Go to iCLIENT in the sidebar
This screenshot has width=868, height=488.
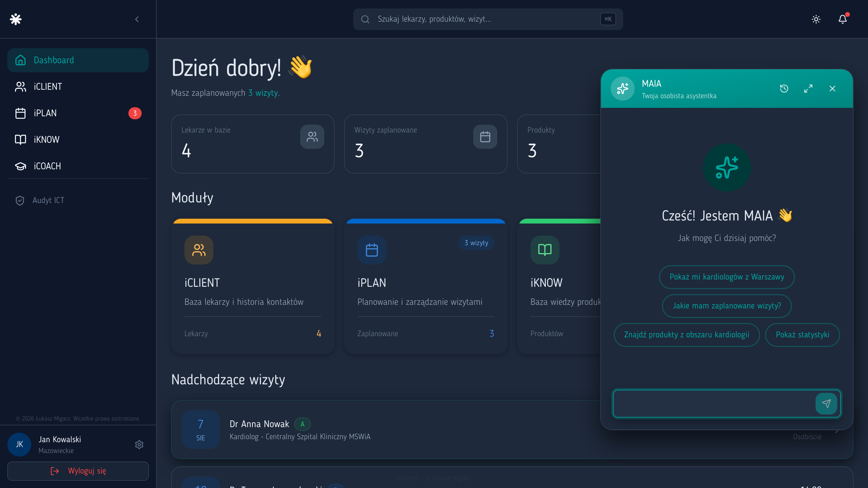coord(78,86)
